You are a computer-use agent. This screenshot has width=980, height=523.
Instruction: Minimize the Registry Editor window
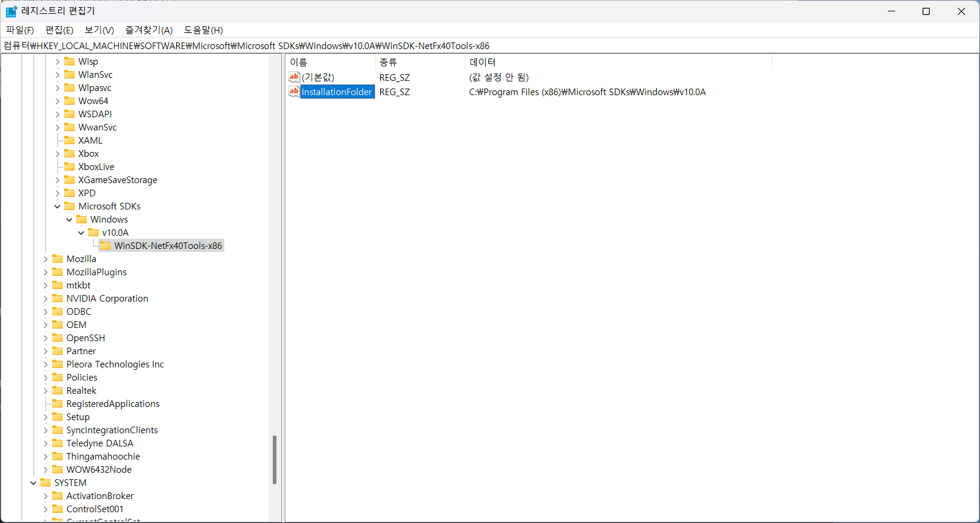pos(891,11)
